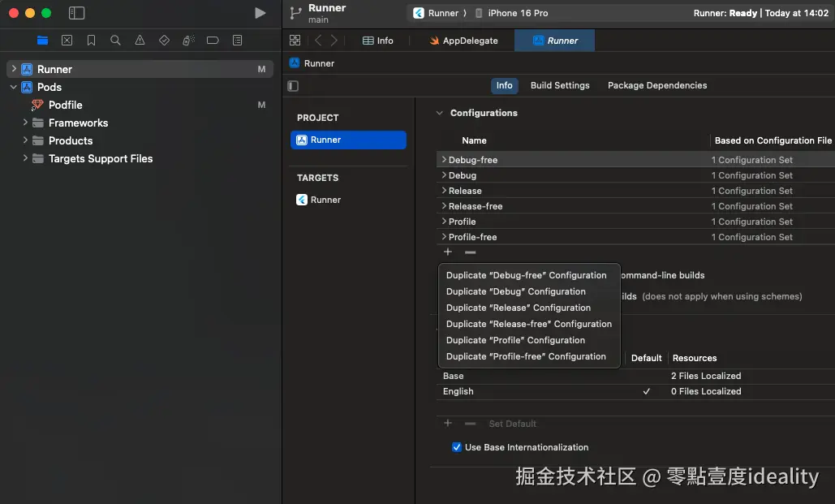Add a localization with the lower plus button

pos(448,423)
